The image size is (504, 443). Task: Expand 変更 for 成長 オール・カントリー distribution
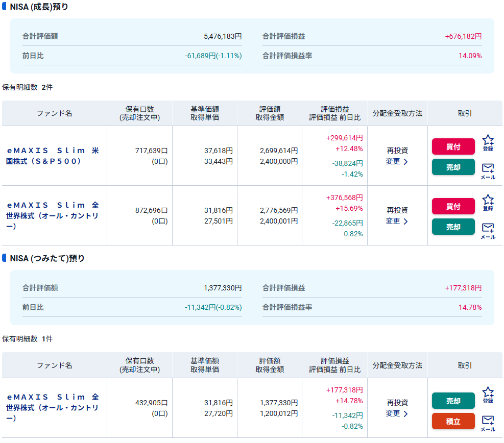(x=397, y=222)
